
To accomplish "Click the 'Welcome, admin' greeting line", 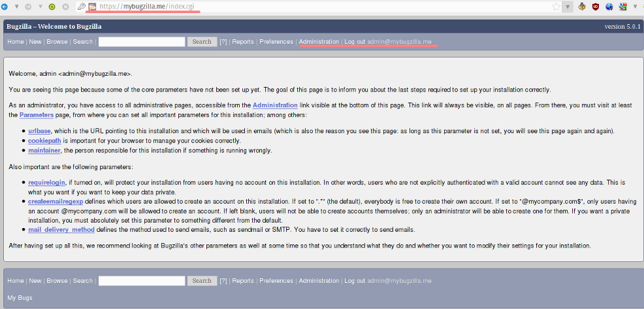I will (71, 74).
